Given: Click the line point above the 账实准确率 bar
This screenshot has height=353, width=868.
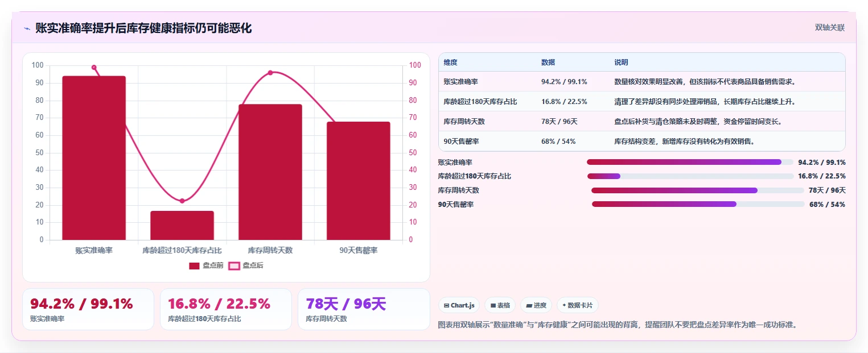Looking at the screenshot, I should (x=94, y=67).
